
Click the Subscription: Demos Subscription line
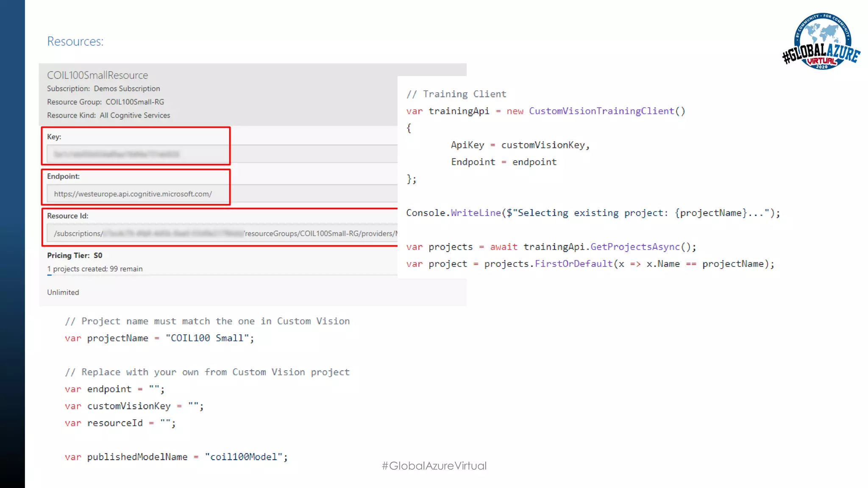(x=103, y=89)
